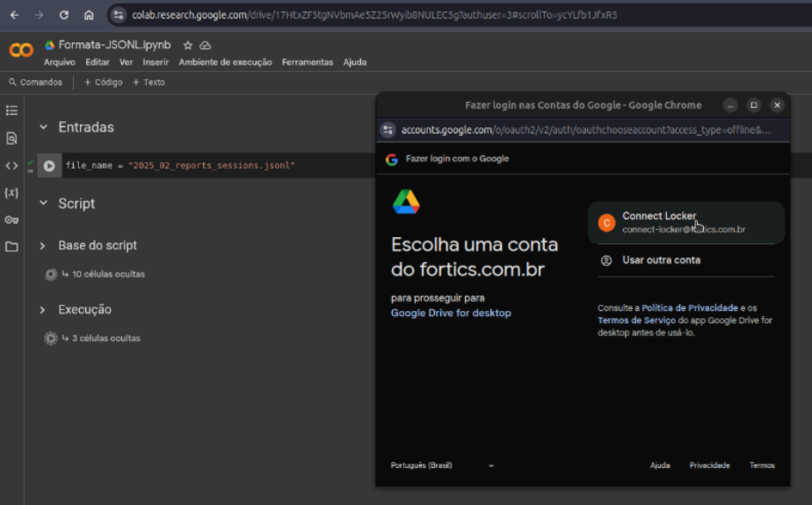Click the Google Drive logo in the popup
Image resolution: width=812 pixels, height=505 pixels.
point(407,202)
